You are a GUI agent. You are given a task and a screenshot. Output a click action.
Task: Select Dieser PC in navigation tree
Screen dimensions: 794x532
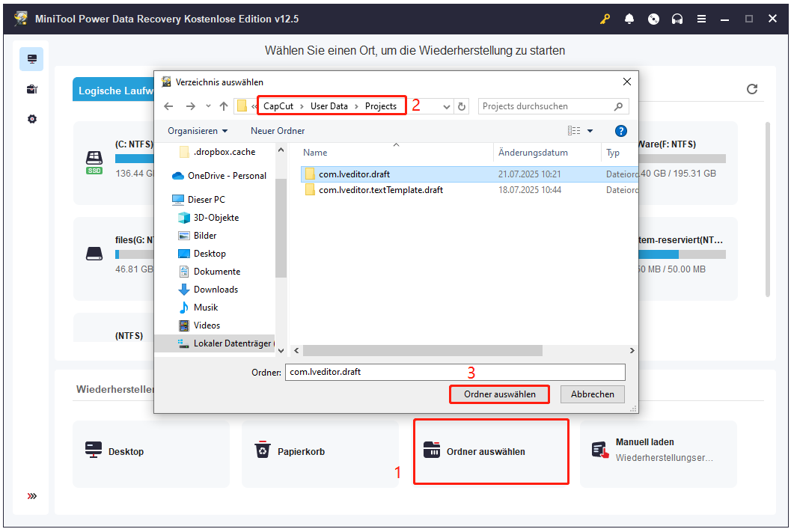click(x=206, y=200)
